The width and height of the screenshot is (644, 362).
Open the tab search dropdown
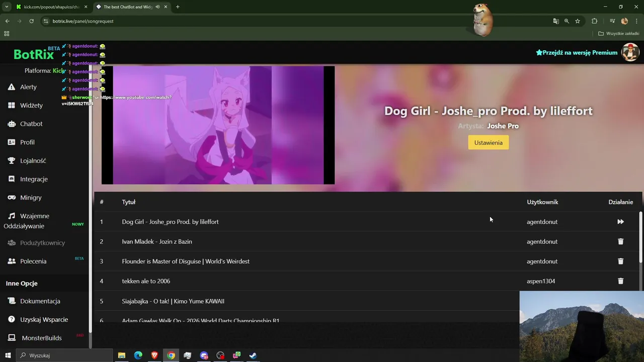(x=7, y=7)
